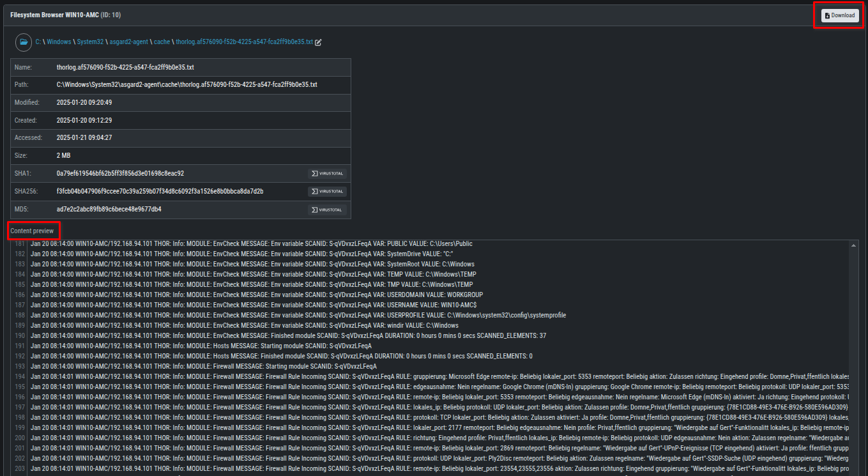Click the full file path value in the Path row
Image resolution: width=868 pixels, height=476 pixels.
tap(187, 84)
